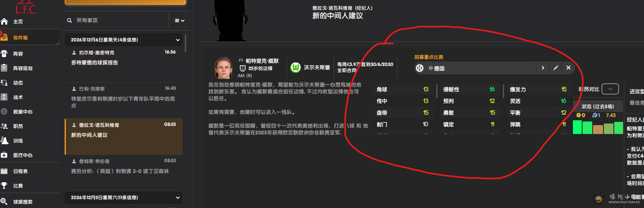Viewport: 644px width, 208px height.
Task: Remove the 德国 recruitment focus with the X icon
Action: click(x=569, y=68)
